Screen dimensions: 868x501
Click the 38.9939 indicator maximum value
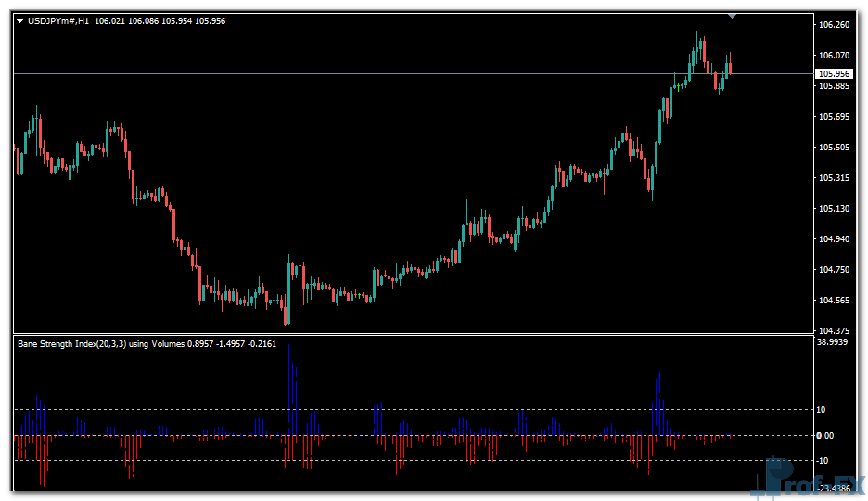pyautogui.click(x=834, y=342)
